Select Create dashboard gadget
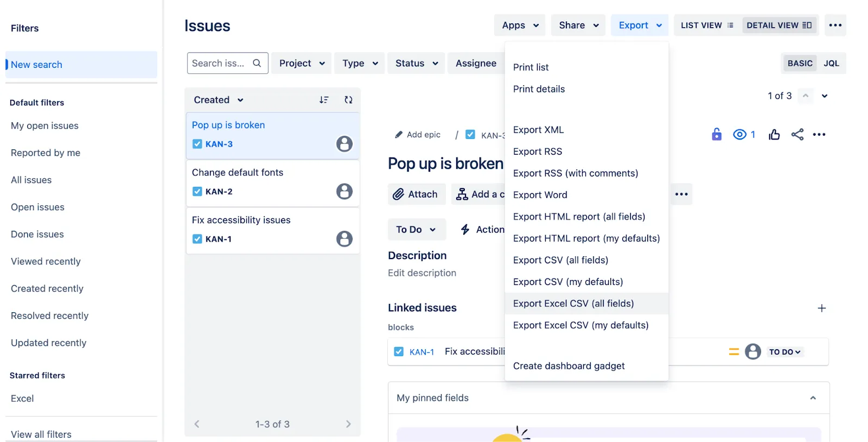Viewport: 868px width, 442px height. (586, 366)
